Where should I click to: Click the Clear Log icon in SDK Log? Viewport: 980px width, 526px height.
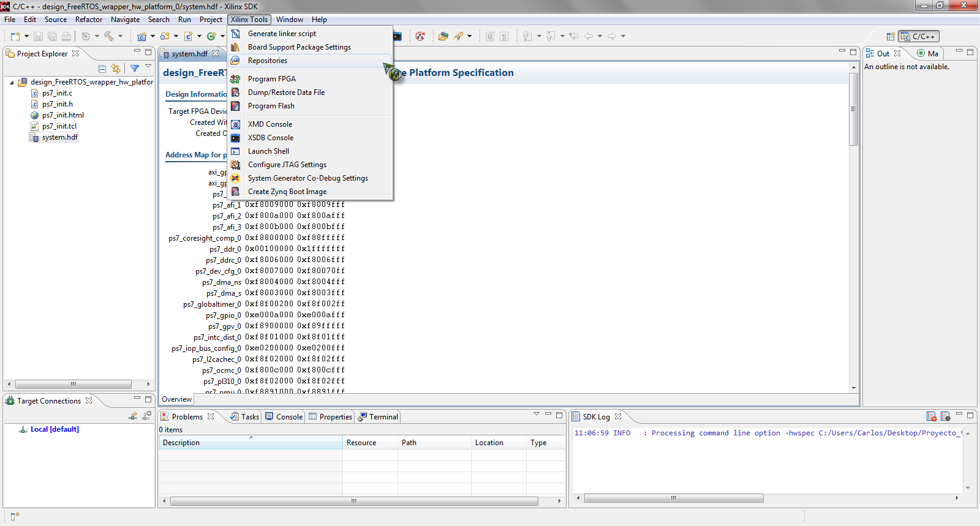[x=932, y=416]
